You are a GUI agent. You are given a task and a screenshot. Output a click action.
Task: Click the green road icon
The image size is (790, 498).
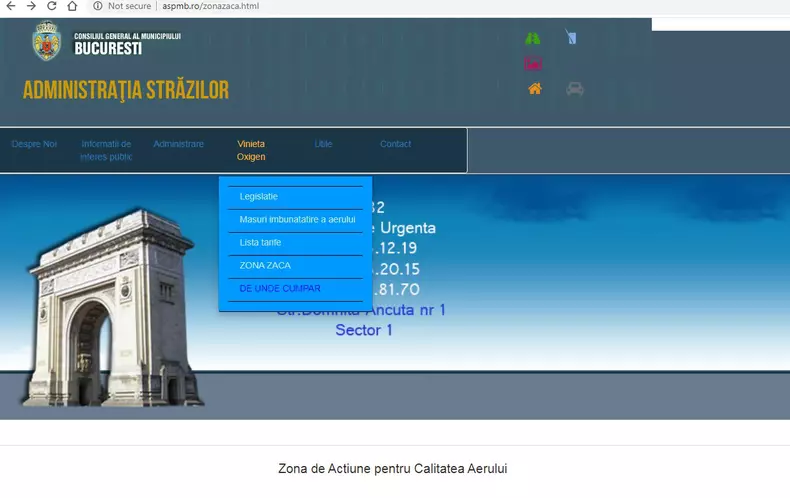pos(533,39)
